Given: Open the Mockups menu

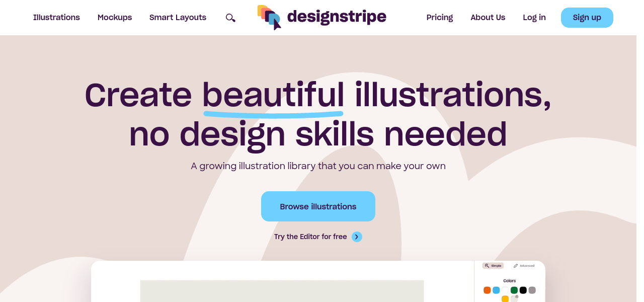Looking at the screenshot, I should (115, 18).
